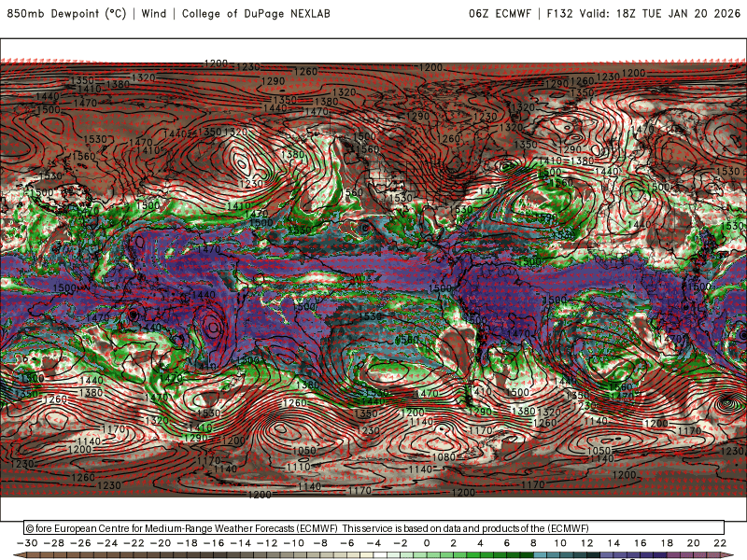Click the 18 legend value

click(667, 543)
